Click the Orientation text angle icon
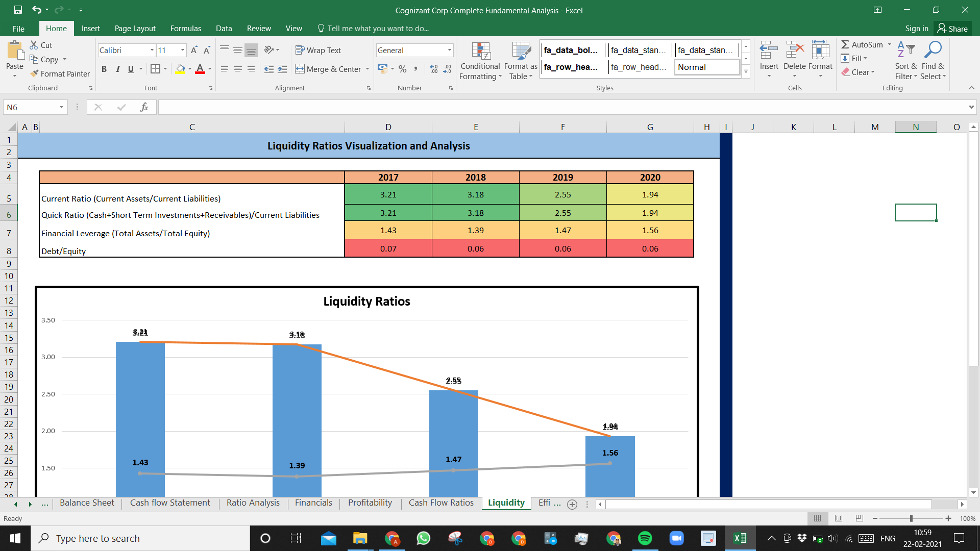Image resolution: width=980 pixels, height=551 pixels. [269, 50]
